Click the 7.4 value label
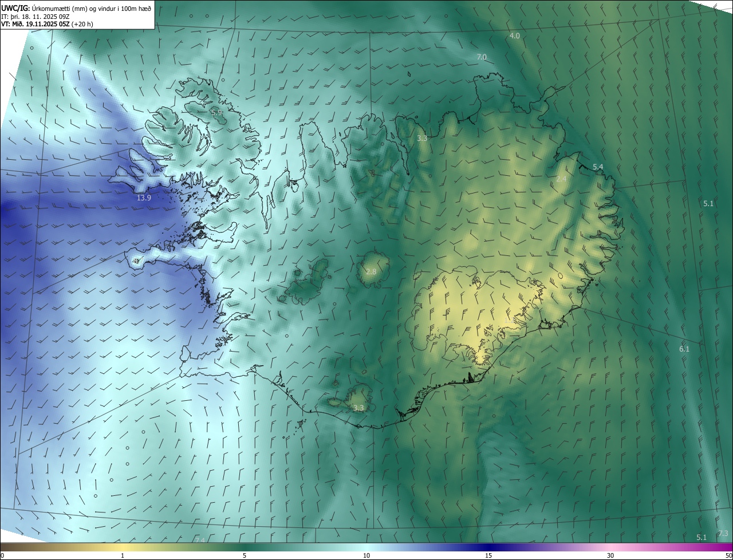This screenshot has height=560, width=733. click(200, 540)
